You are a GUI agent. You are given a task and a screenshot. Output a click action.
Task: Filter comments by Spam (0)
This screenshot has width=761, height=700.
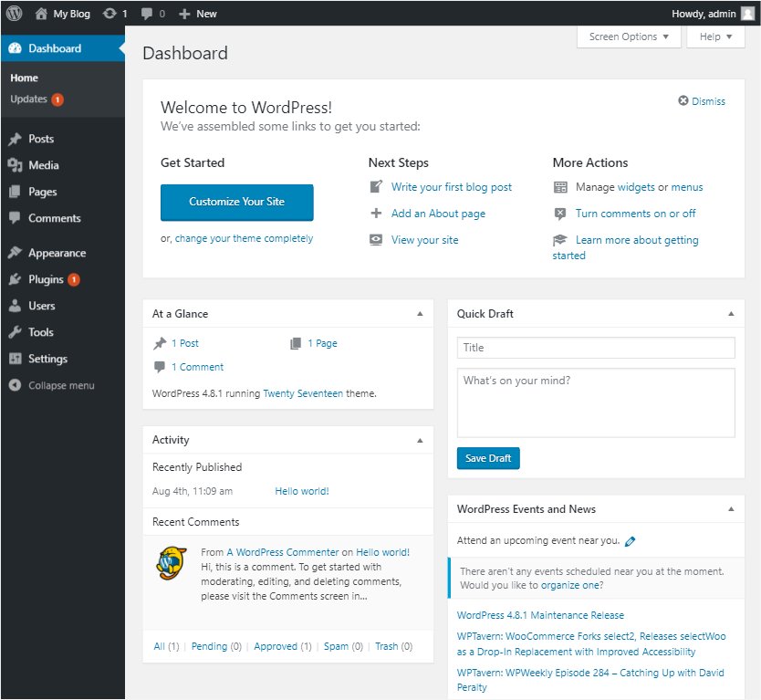click(x=344, y=646)
